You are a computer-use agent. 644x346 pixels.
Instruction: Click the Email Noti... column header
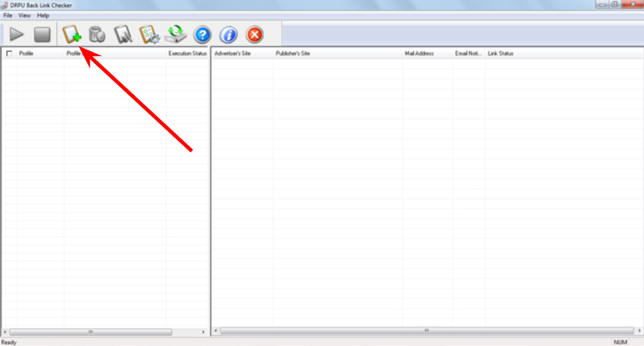[469, 54]
